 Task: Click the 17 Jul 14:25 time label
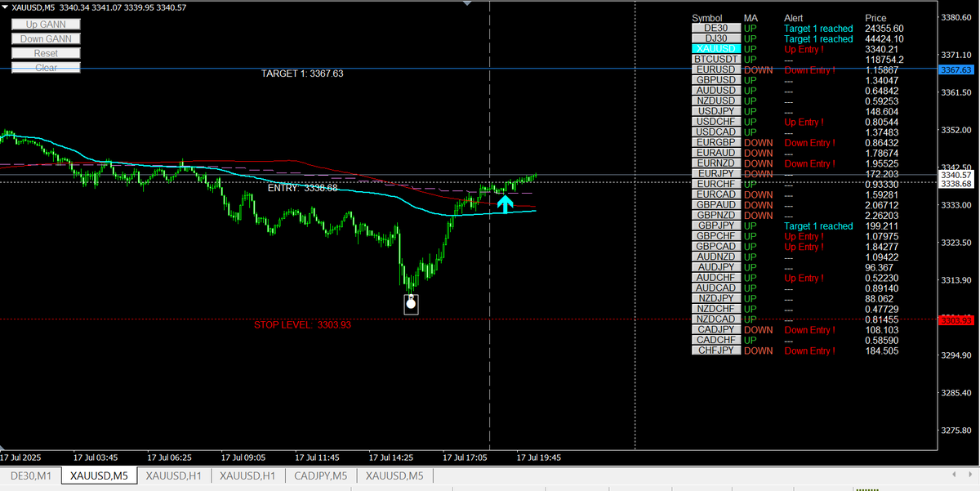coord(391,458)
